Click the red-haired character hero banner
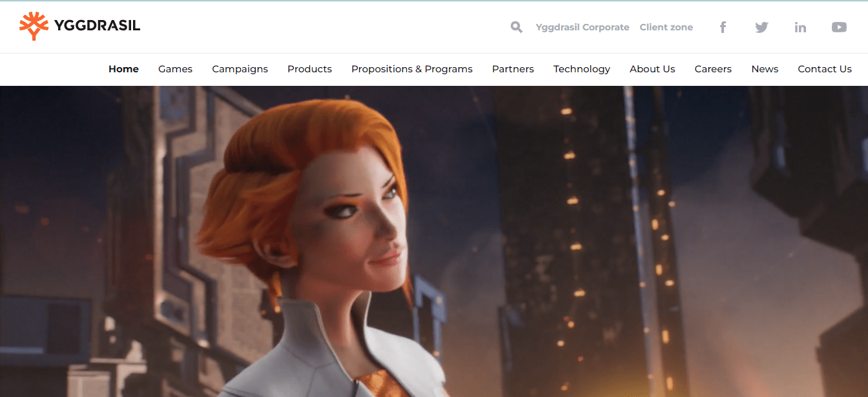 (x=434, y=241)
